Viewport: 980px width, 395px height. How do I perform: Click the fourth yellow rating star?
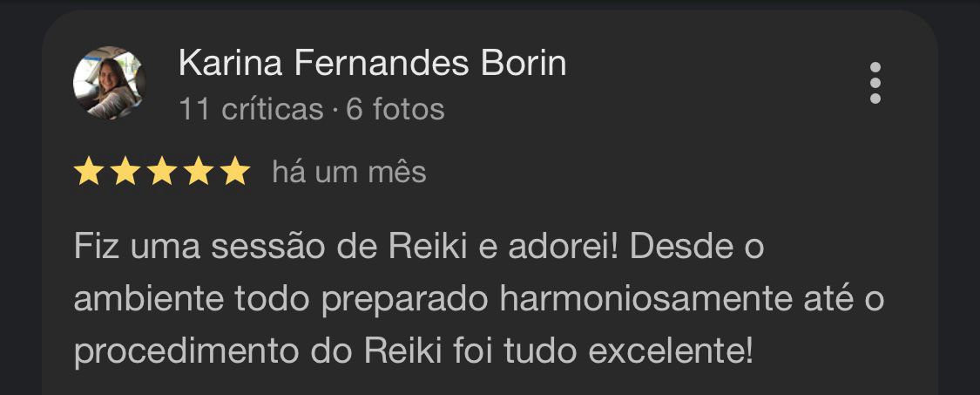pyautogui.click(x=199, y=172)
